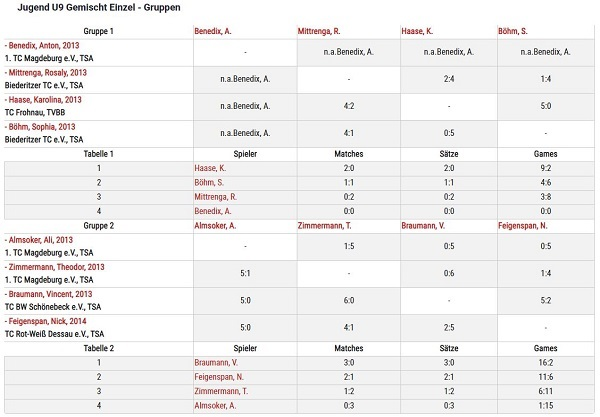600x417 pixels.
Task: Click Mittrenga, R. in Gruppe 1 header
Action: [319, 31]
